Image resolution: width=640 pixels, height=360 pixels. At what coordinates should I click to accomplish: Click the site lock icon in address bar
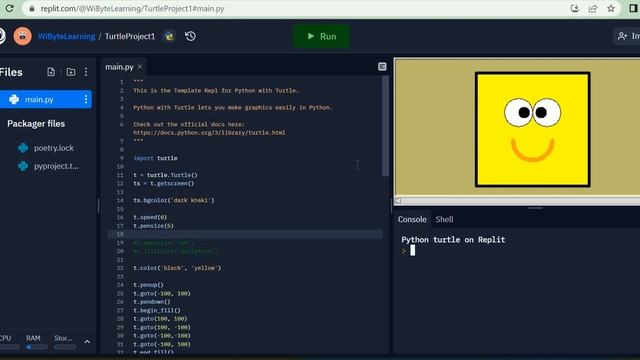31,8
